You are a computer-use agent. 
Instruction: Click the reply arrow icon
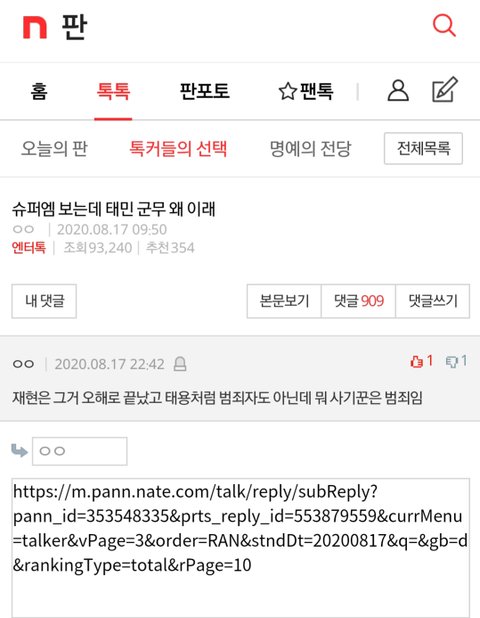[19, 450]
